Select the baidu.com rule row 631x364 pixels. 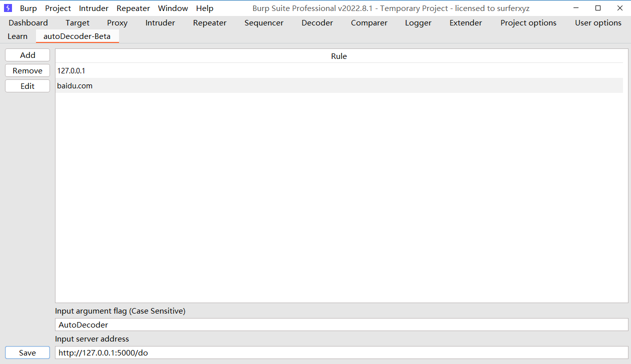(339, 85)
